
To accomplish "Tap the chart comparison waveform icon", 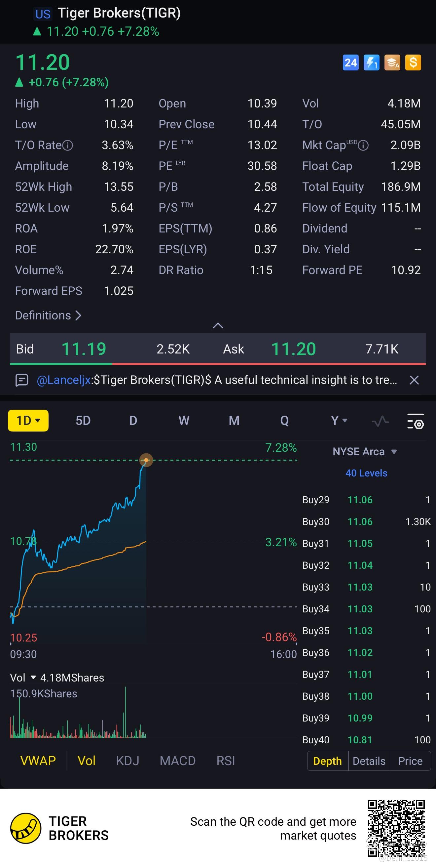I will point(380,421).
